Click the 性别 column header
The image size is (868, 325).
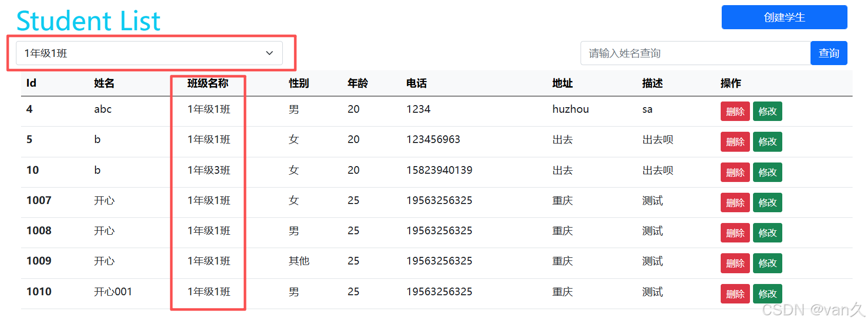(299, 83)
